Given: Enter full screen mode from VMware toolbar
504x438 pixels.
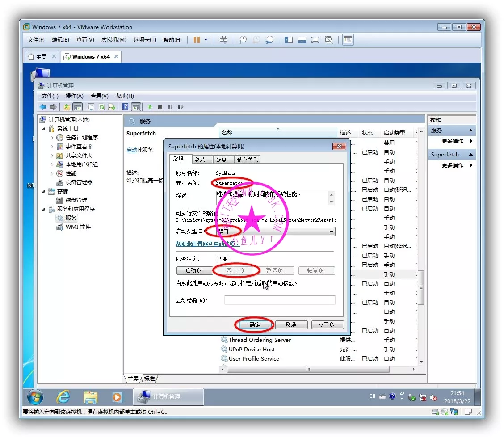Looking at the screenshot, I should tap(315, 40).
